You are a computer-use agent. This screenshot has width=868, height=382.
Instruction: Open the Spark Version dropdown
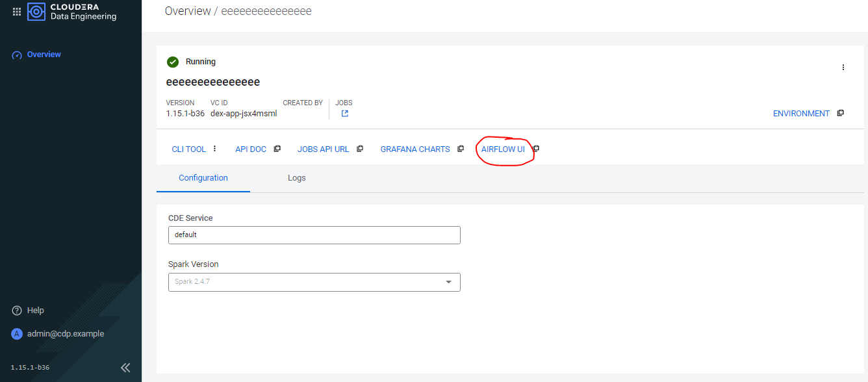448,282
